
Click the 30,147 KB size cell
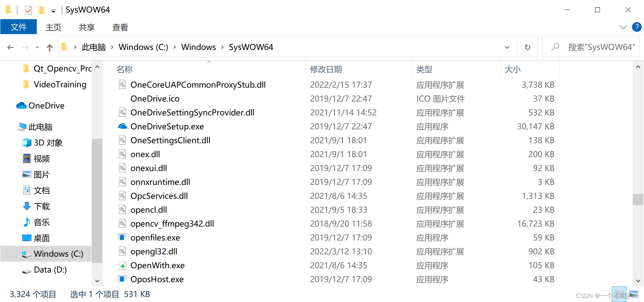click(x=536, y=126)
